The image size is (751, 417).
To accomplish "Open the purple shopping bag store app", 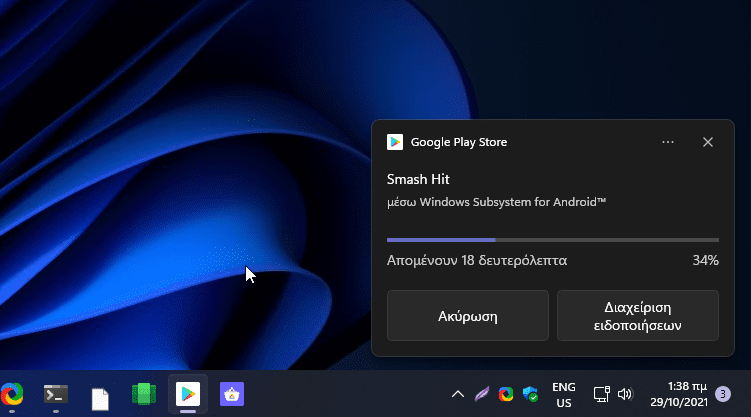I will [x=232, y=394].
